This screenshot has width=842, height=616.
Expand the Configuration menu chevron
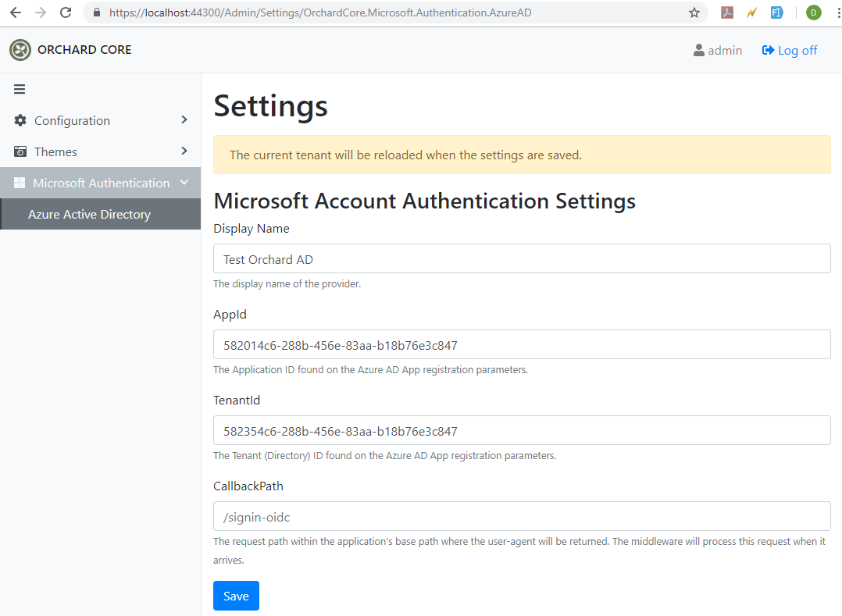[184, 119]
